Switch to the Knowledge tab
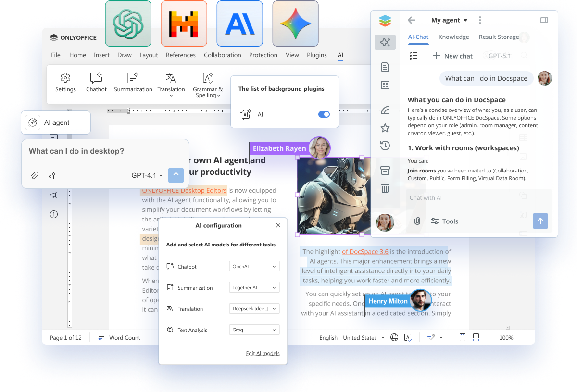Screen dimensions: 577x392 click(453, 37)
